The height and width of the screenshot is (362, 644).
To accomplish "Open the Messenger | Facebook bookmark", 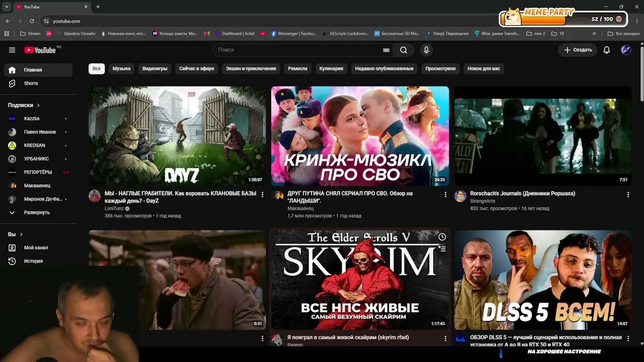I will click(294, 34).
